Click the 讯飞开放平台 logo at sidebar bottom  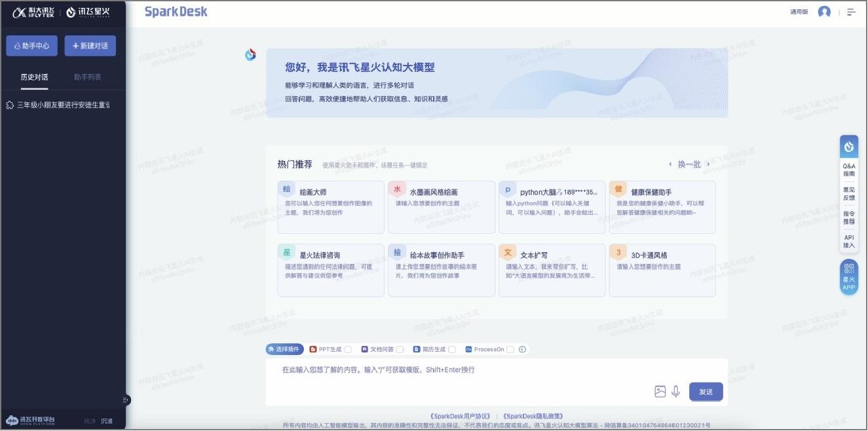(x=31, y=421)
